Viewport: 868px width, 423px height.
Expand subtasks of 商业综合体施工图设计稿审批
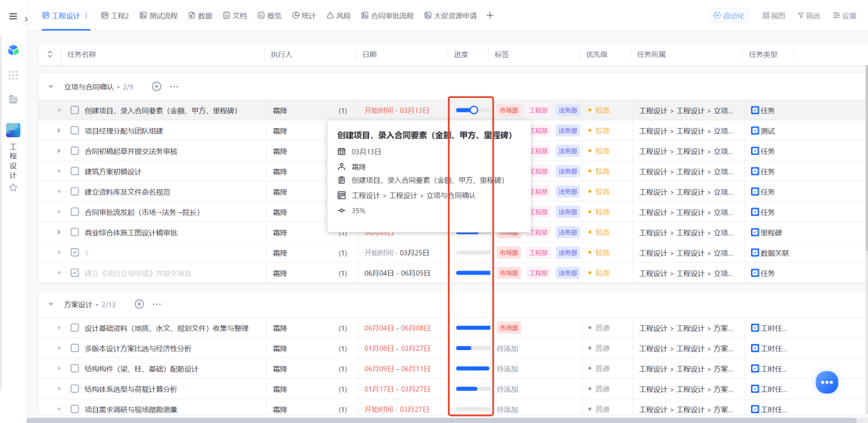click(x=59, y=233)
